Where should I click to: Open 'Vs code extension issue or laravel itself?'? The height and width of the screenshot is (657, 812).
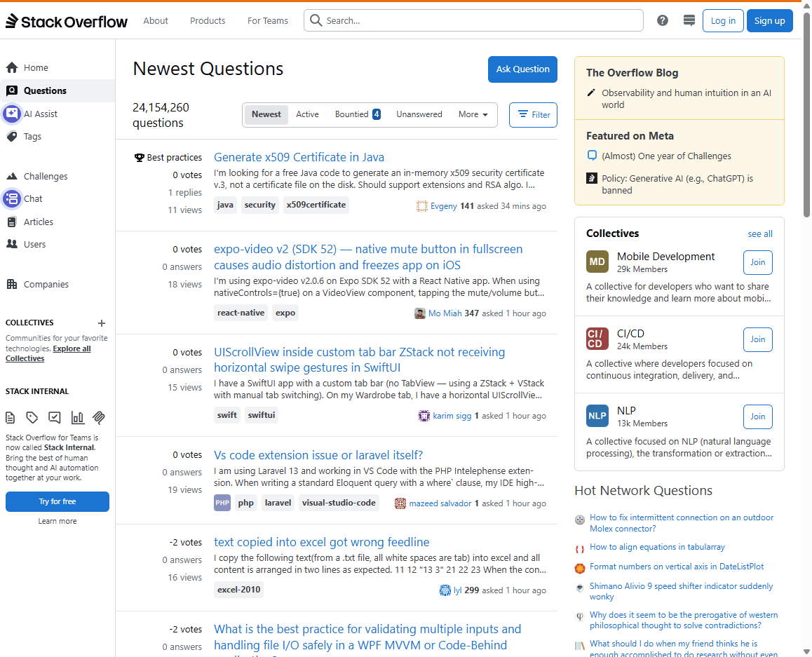(x=318, y=455)
